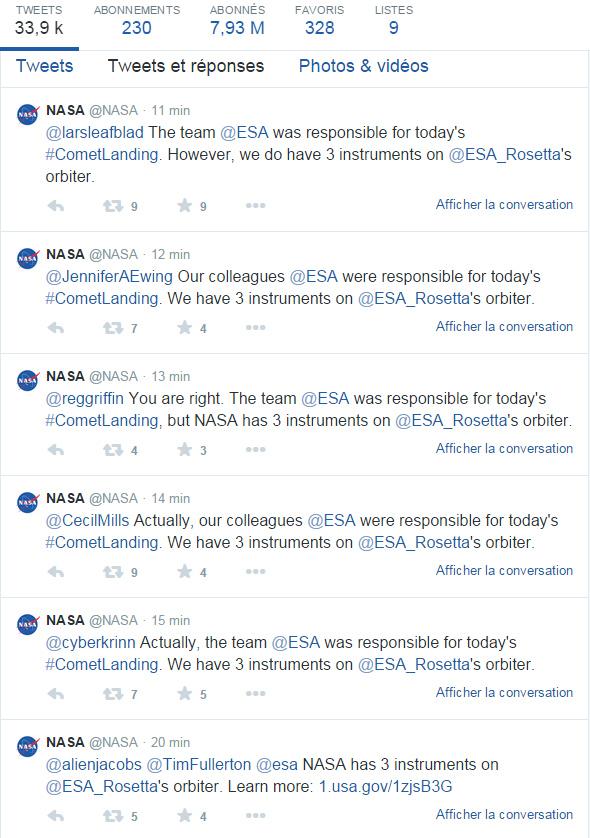
Task: Retweet the @alienjacobs tweet
Action: (x=113, y=816)
